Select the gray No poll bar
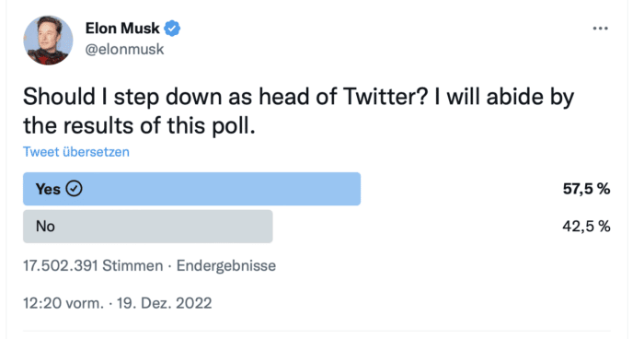Image resolution: width=644 pixels, height=339 pixels. (x=148, y=227)
